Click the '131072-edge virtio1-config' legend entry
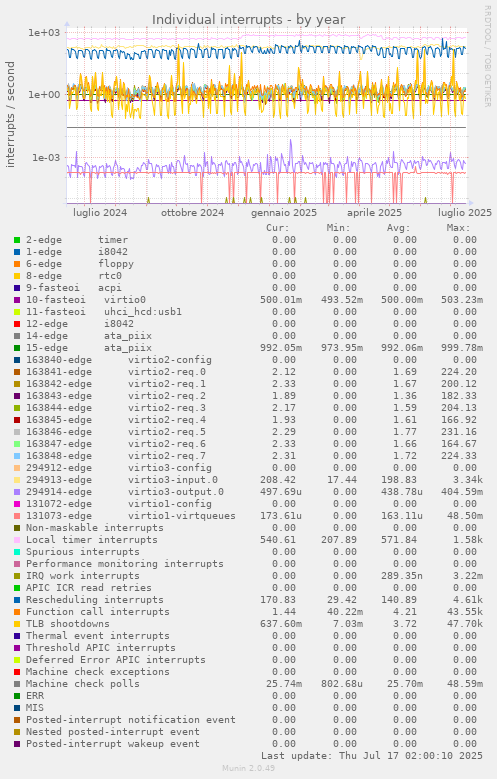497x779 pixels. point(119,504)
